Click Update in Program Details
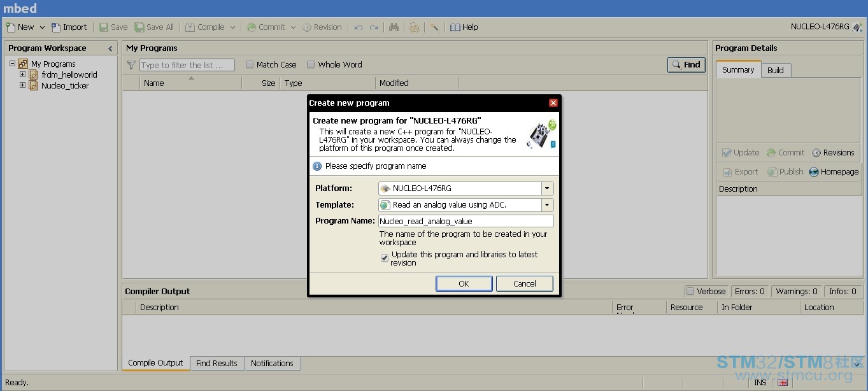This screenshot has width=868, height=391. pyautogui.click(x=741, y=152)
